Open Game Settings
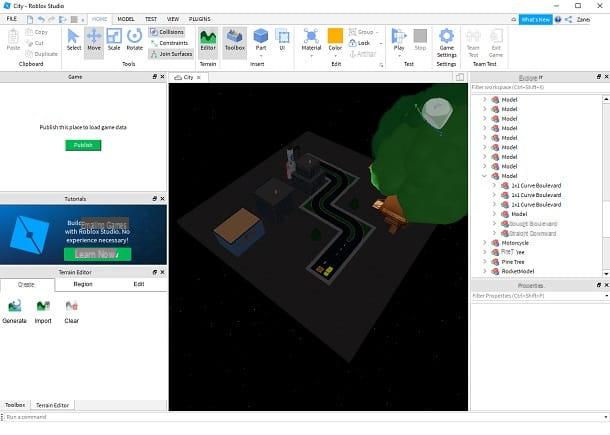610x435 pixels. pyautogui.click(x=446, y=43)
